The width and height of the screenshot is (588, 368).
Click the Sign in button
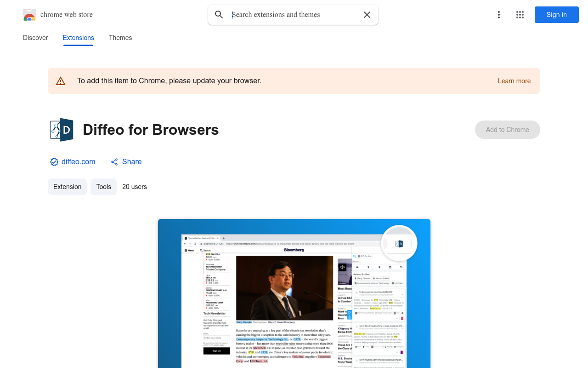(x=557, y=15)
